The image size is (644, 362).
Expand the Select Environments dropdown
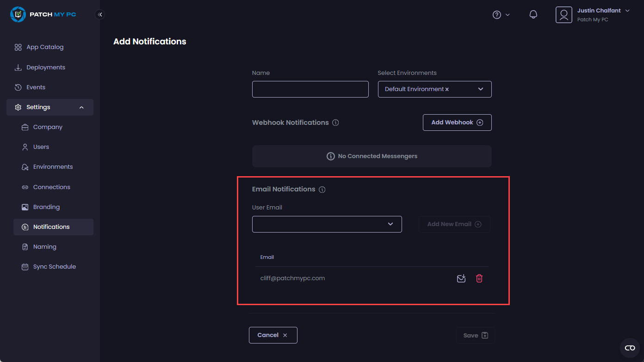pyautogui.click(x=481, y=89)
